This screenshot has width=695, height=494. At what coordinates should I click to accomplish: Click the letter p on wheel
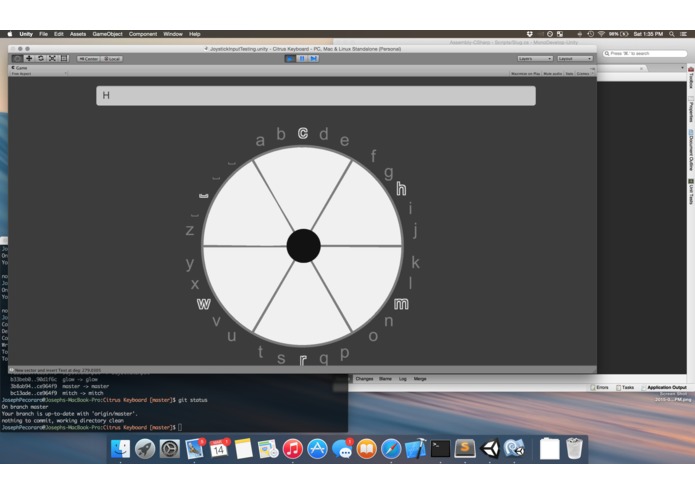point(344,354)
